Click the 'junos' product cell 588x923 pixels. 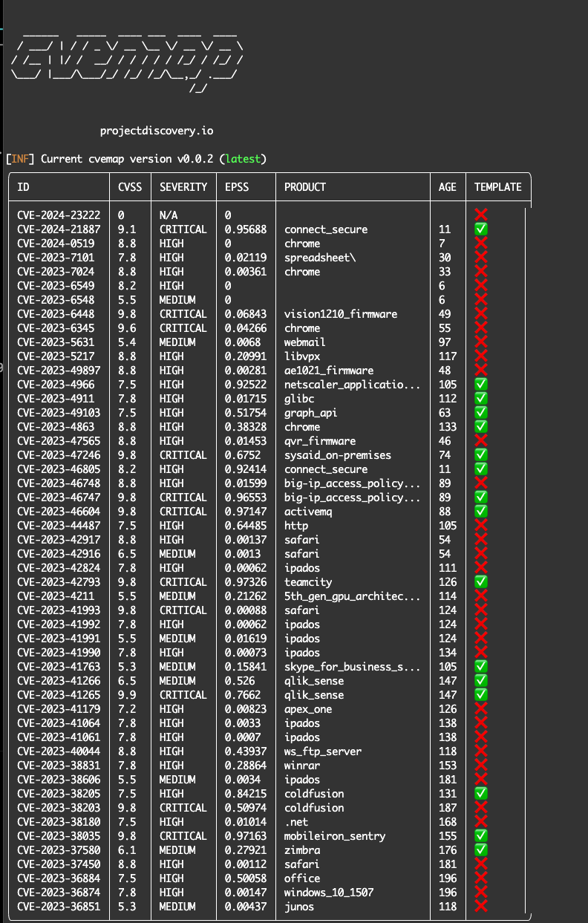299,907
